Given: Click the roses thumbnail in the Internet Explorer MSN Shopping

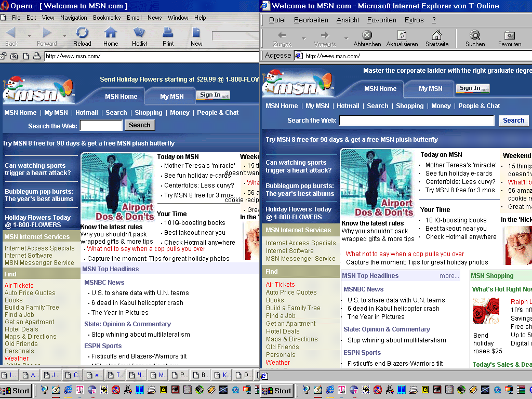Looking at the screenshot, I should coord(486,311).
